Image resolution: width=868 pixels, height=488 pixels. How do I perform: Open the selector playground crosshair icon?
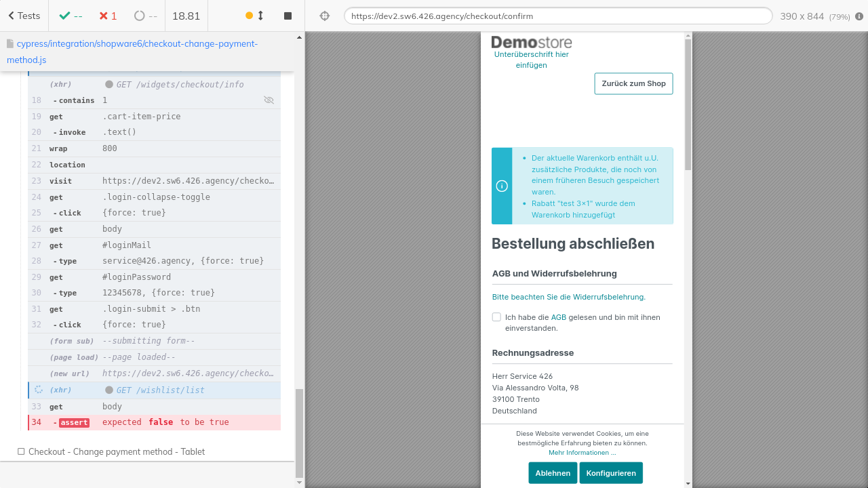(x=324, y=16)
